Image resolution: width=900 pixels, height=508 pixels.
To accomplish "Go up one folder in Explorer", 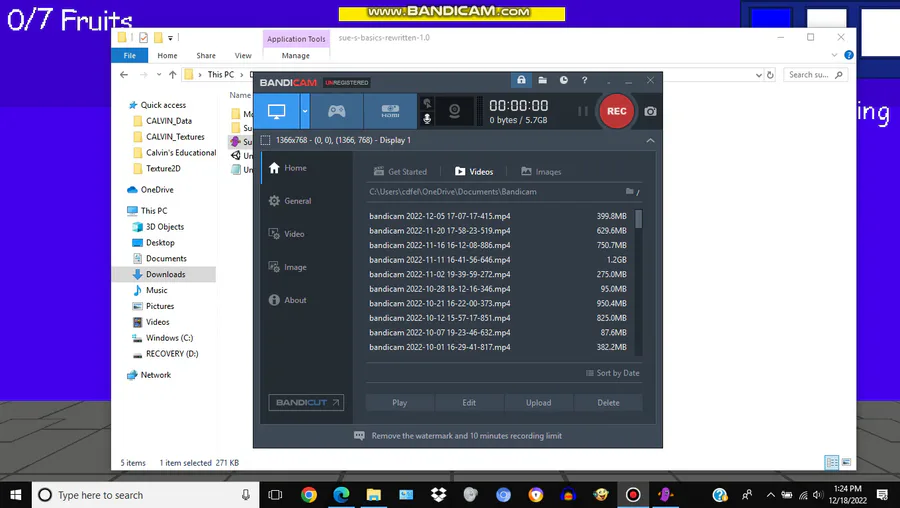I will [172, 75].
